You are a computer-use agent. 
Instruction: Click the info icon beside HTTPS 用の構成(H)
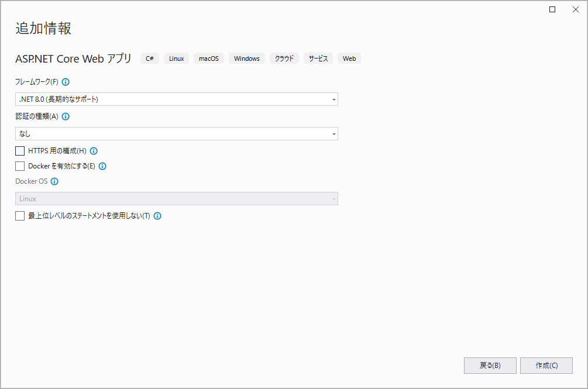pos(94,151)
